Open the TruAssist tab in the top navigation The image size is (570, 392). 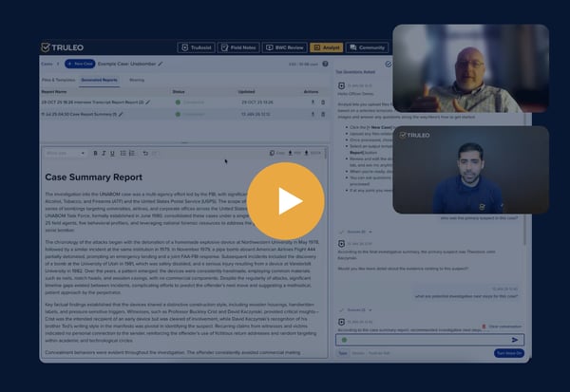pyautogui.click(x=197, y=47)
